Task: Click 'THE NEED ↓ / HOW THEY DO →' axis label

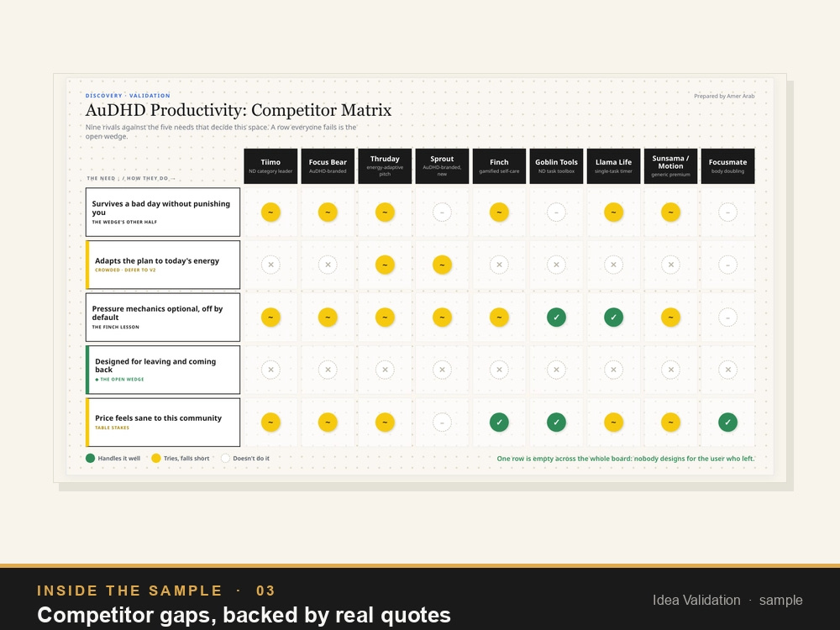Action: tap(131, 178)
